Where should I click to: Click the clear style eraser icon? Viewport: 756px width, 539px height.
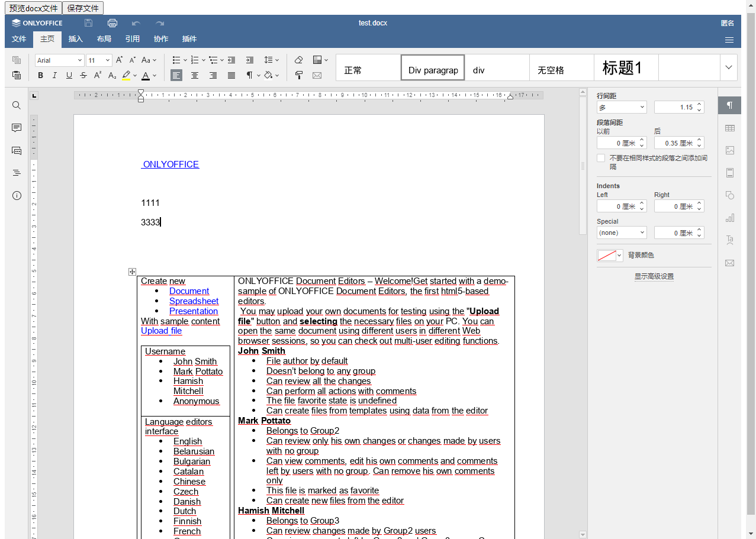point(299,60)
